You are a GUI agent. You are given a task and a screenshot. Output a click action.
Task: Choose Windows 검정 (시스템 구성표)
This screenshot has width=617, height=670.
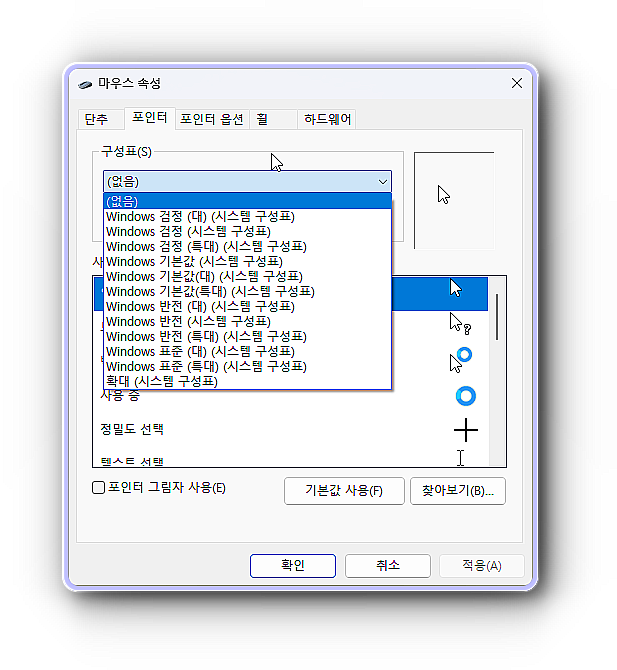point(247,232)
